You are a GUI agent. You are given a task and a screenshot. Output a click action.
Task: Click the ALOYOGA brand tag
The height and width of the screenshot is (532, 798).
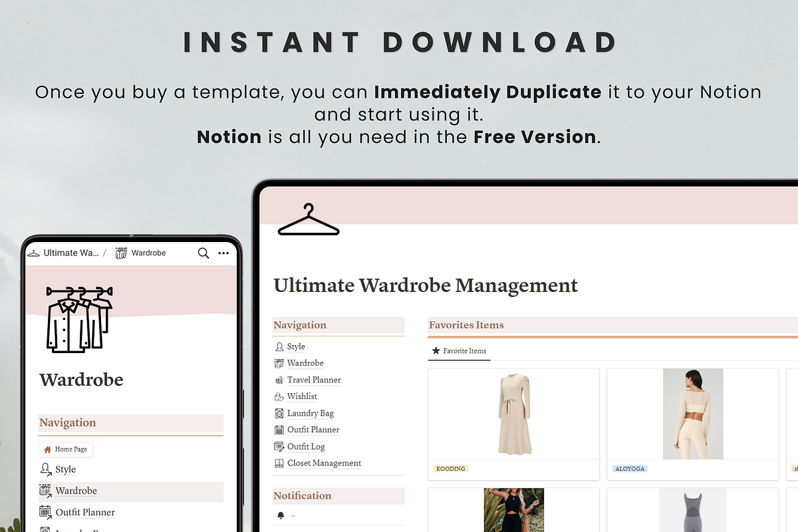click(x=630, y=469)
